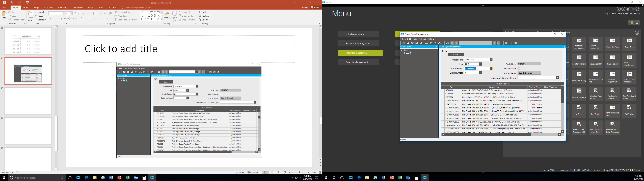Click binoculars Search icon in Count Cycle toolbar
The width and height of the screenshot is (644, 181).
pos(447,43)
